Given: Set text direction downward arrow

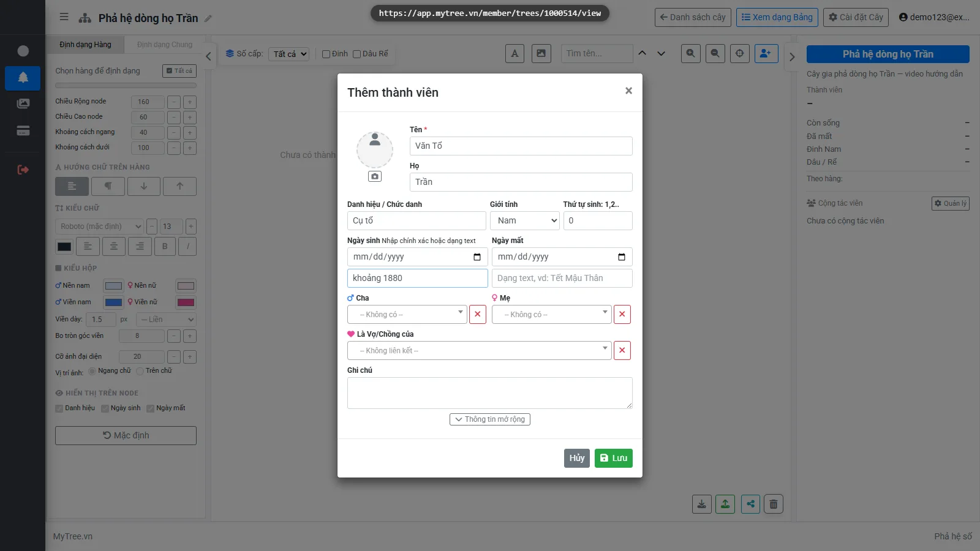Looking at the screenshot, I should tap(144, 186).
